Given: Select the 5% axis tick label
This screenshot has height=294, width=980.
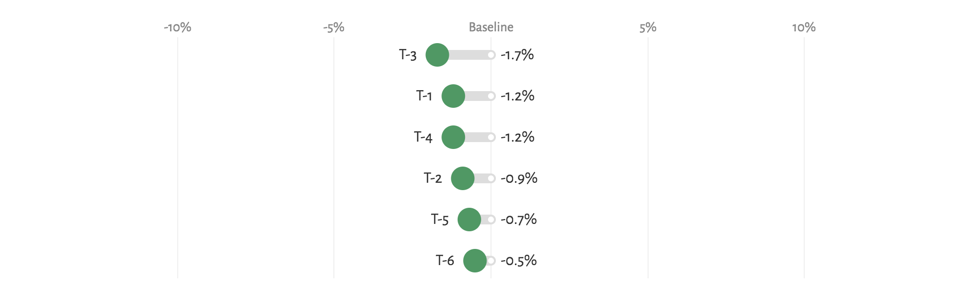Looking at the screenshot, I should 648,27.
